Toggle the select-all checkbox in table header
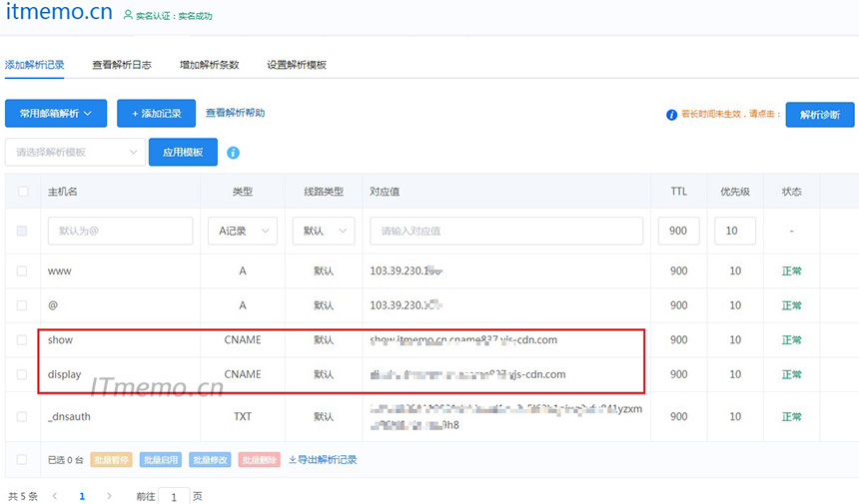 tap(23, 191)
